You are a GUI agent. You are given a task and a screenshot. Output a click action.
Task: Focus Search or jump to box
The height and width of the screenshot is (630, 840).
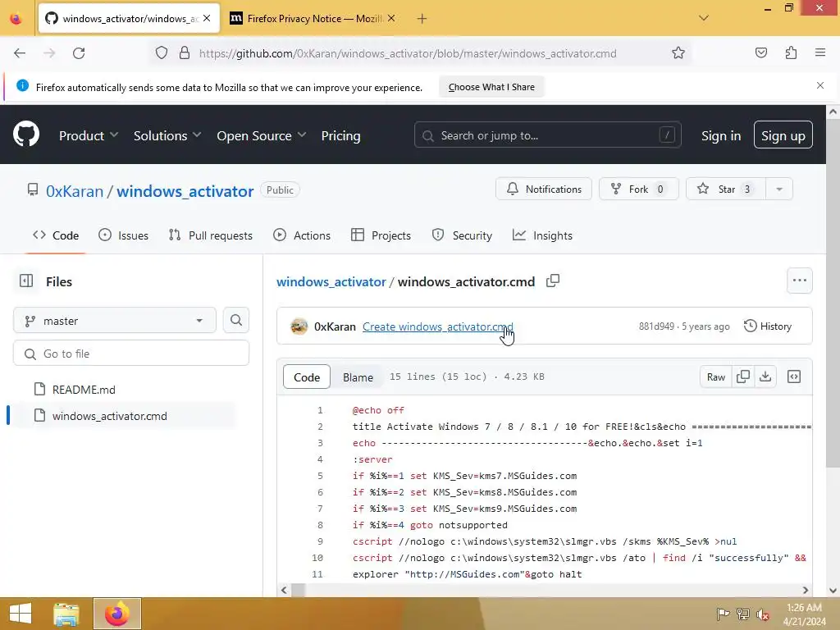coord(547,135)
